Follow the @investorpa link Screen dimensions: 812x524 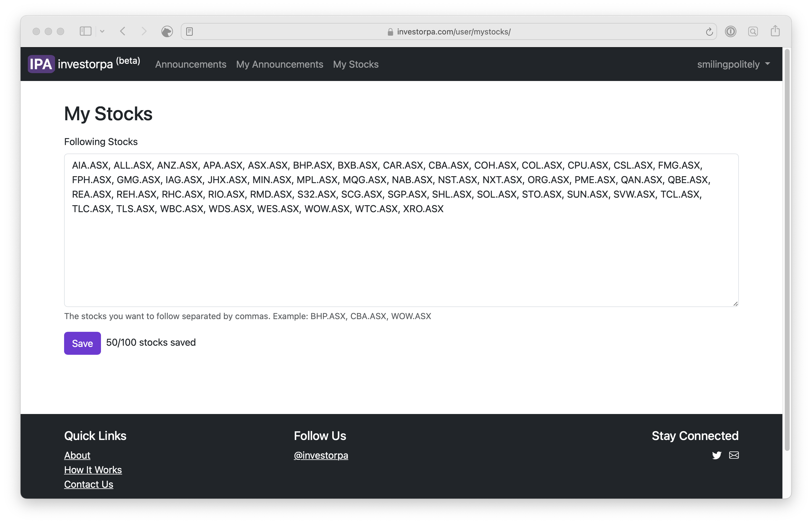pos(320,455)
